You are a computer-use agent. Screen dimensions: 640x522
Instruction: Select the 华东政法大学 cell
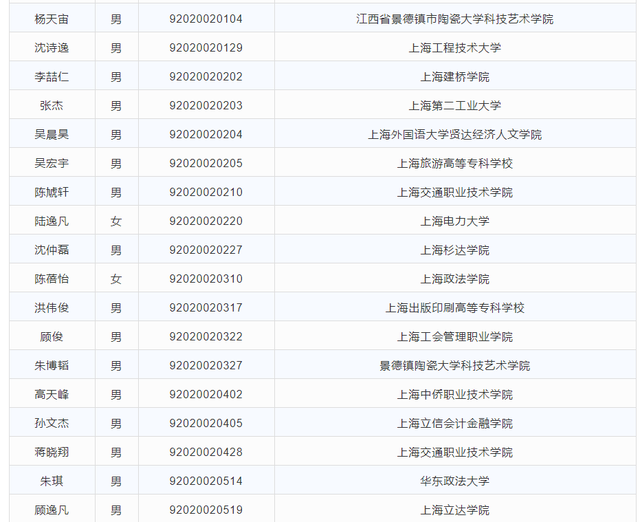(x=455, y=482)
